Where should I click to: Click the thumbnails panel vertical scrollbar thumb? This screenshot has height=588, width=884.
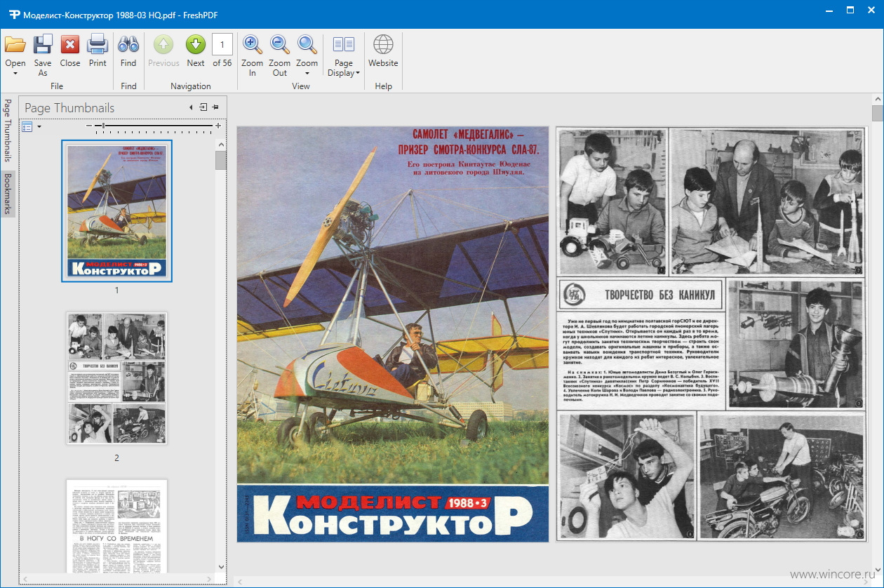pos(221,160)
